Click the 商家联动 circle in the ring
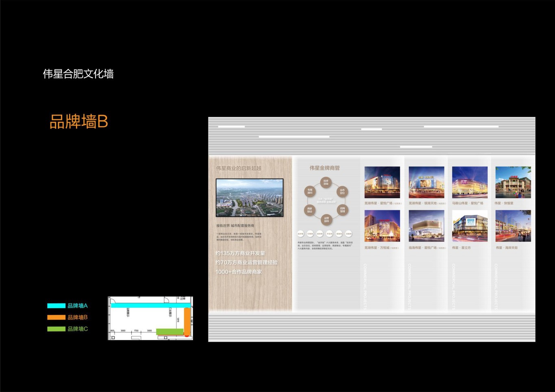 310,210
